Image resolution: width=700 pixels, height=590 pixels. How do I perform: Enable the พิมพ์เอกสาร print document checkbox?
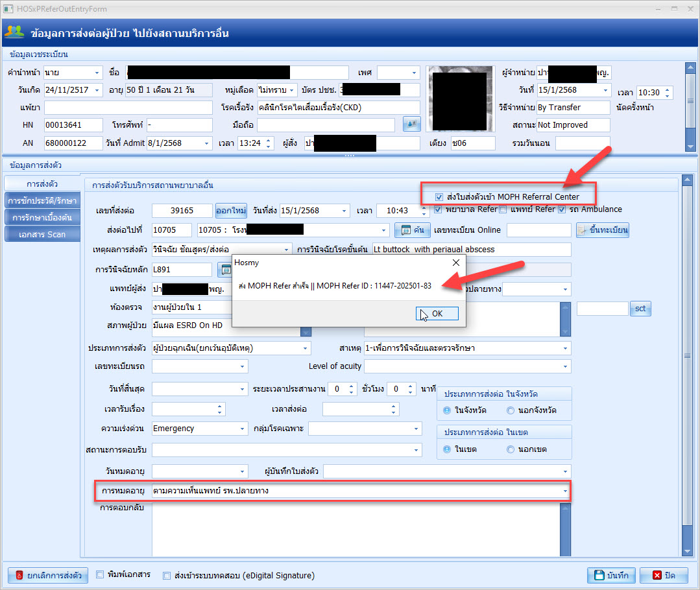100,574
